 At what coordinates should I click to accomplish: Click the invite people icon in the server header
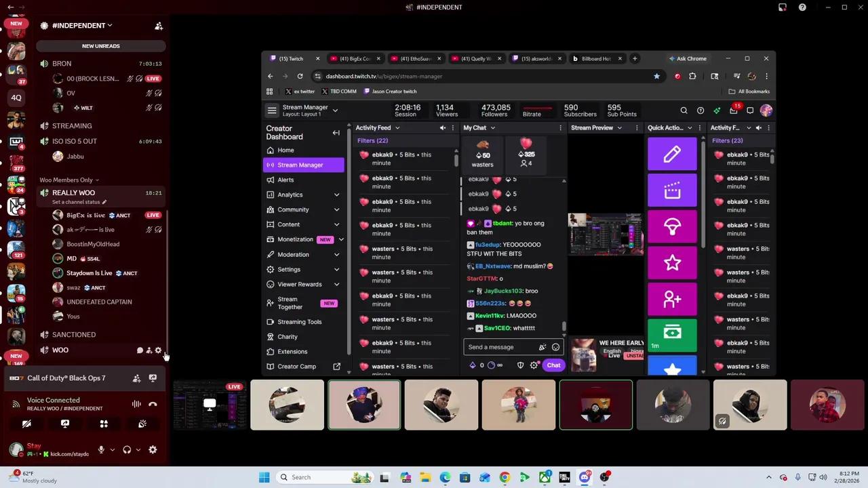click(x=159, y=26)
